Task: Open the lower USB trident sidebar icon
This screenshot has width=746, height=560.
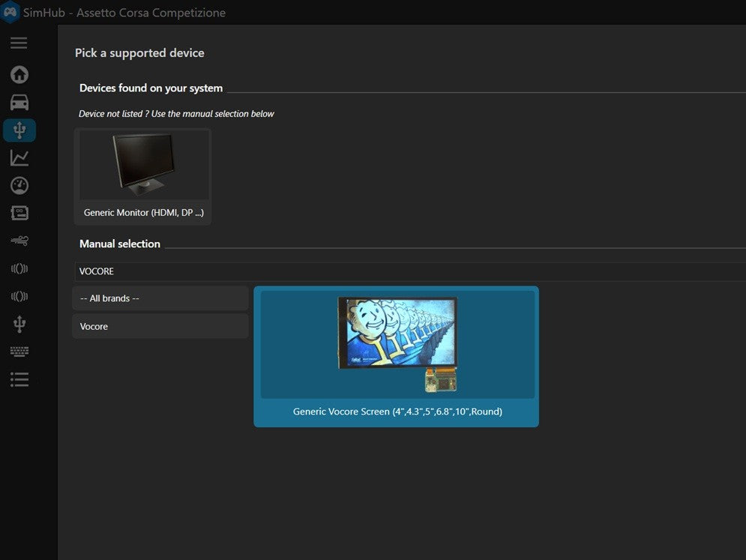Action: [x=19, y=324]
